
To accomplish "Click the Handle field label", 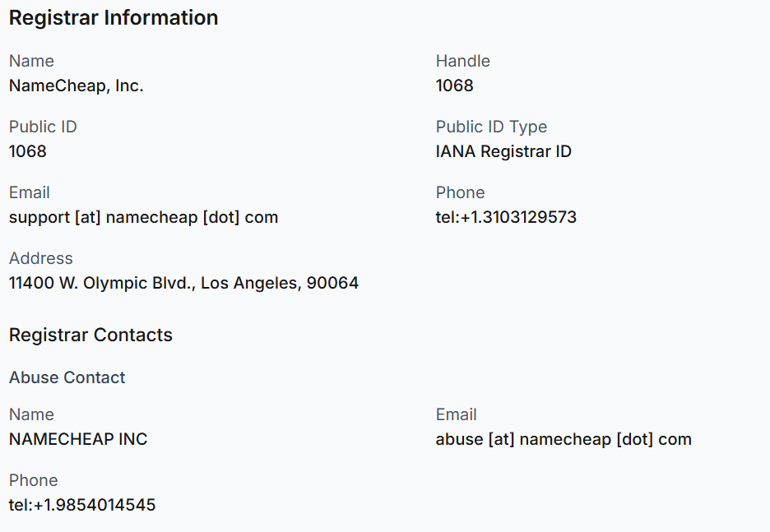I will [x=462, y=61].
